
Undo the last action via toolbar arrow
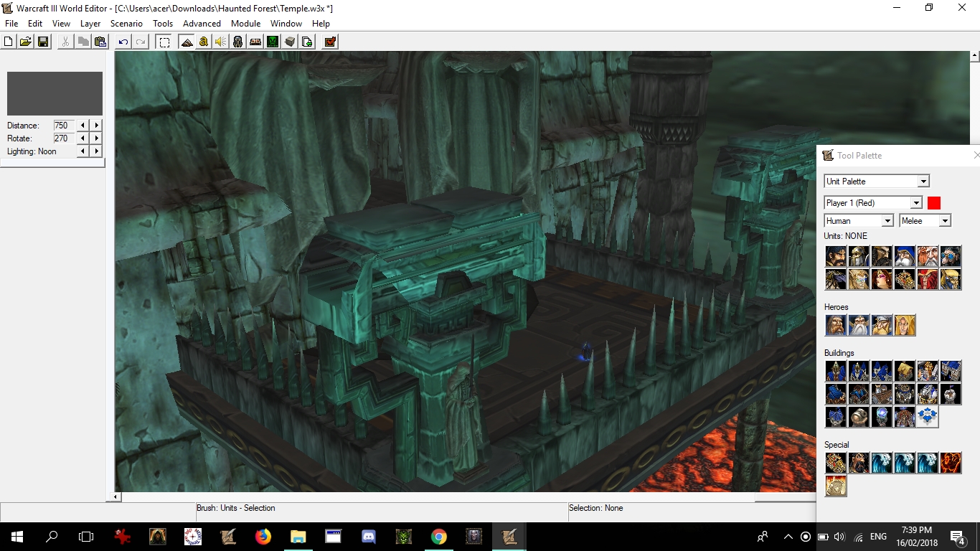[x=123, y=42]
